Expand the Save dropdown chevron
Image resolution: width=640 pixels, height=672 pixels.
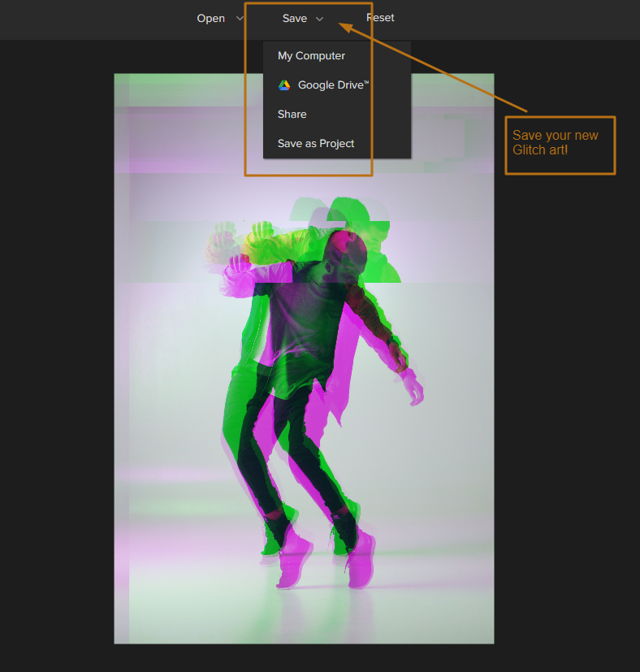319,19
